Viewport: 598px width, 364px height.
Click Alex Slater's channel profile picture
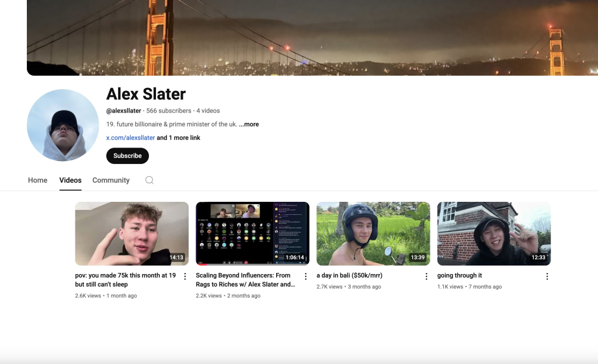click(63, 125)
